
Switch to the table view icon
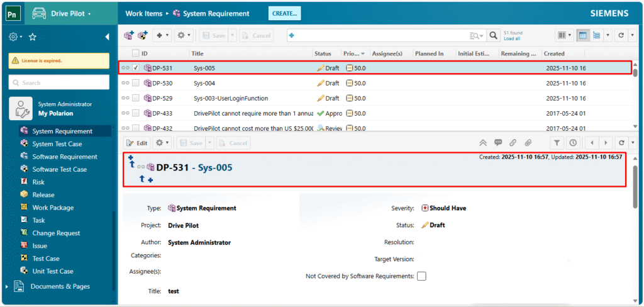pos(582,36)
